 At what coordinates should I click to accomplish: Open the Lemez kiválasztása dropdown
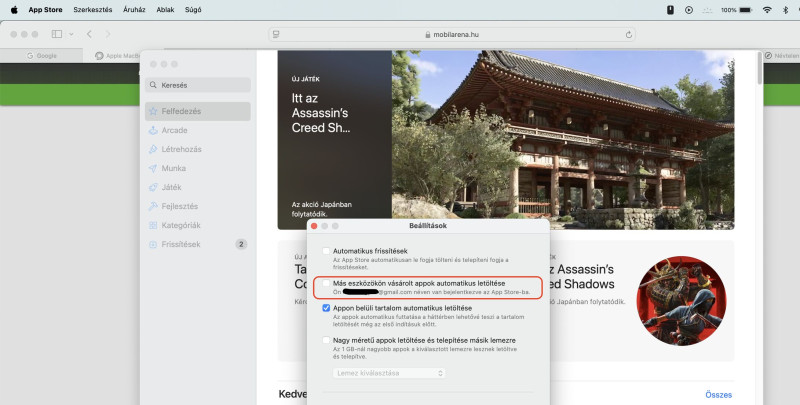(x=389, y=373)
